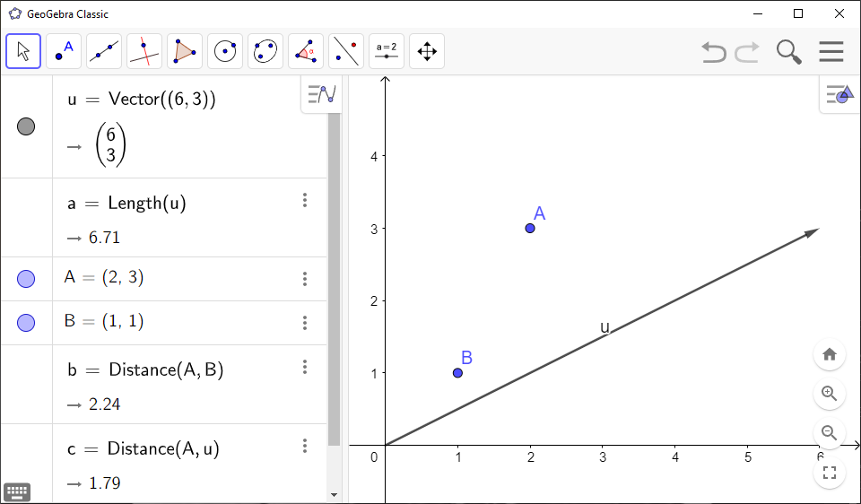Choose the Ellipse tool
The width and height of the screenshot is (861, 504).
point(265,51)
